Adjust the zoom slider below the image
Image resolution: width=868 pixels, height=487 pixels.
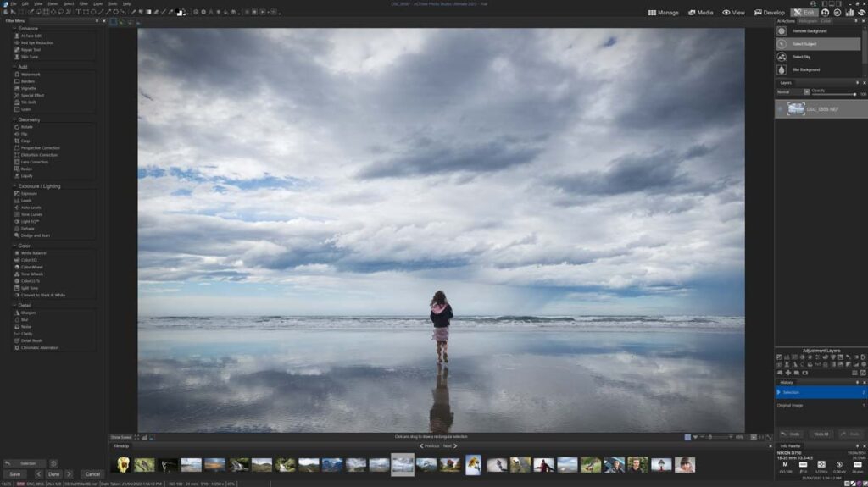point(717,437)
